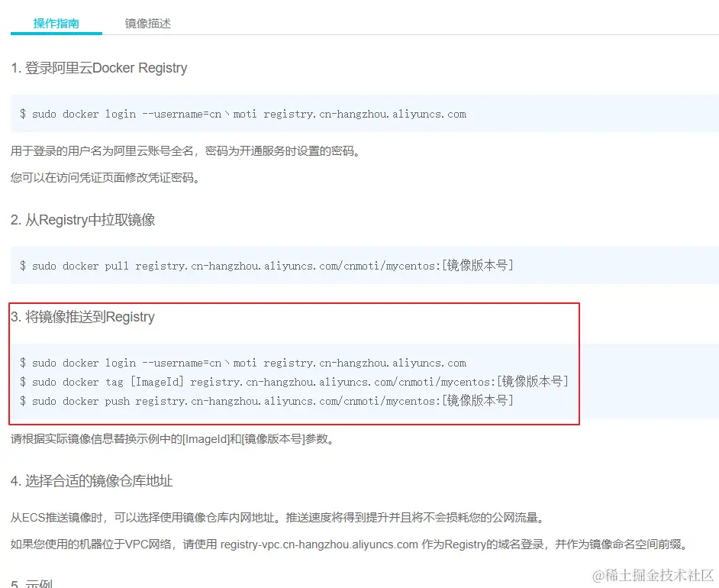Viewport: 719px width, 588px height.
Task: Click the address registry-vpc.cn-hangzhou.aliyuncs.com in the VPC paragraph
Action: pyautogui.click(x=319, y=544)
